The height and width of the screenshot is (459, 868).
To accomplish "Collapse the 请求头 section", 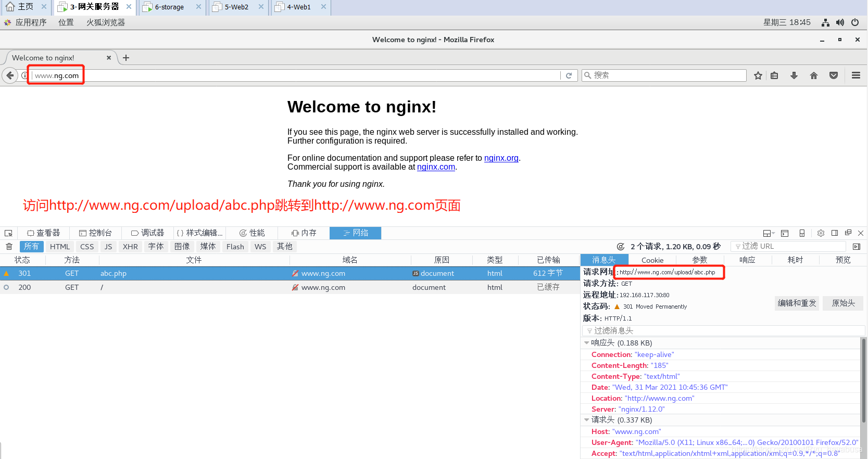I will tap(587, 420).
